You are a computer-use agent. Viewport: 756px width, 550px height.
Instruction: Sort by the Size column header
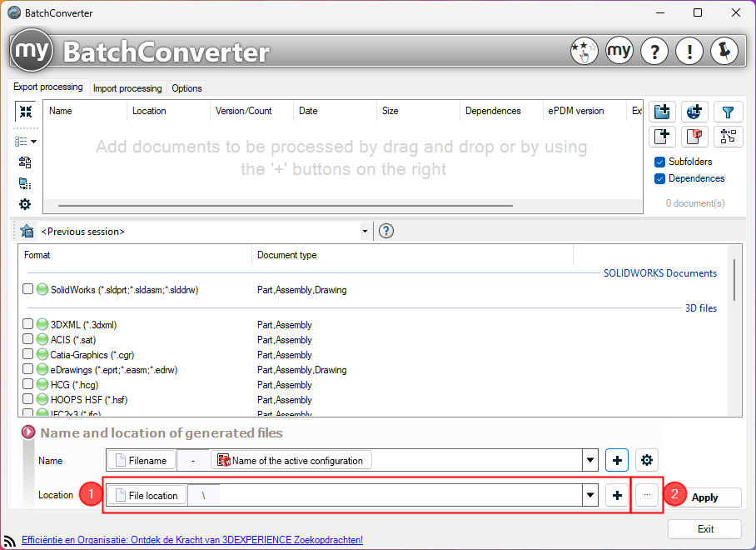click(418, 111)
